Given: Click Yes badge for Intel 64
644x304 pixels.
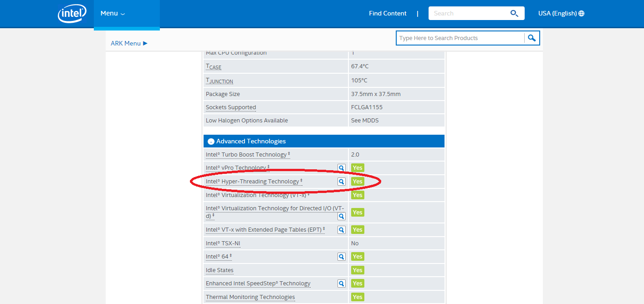Looking at the screenshot, I should click(x=358, y=257).
